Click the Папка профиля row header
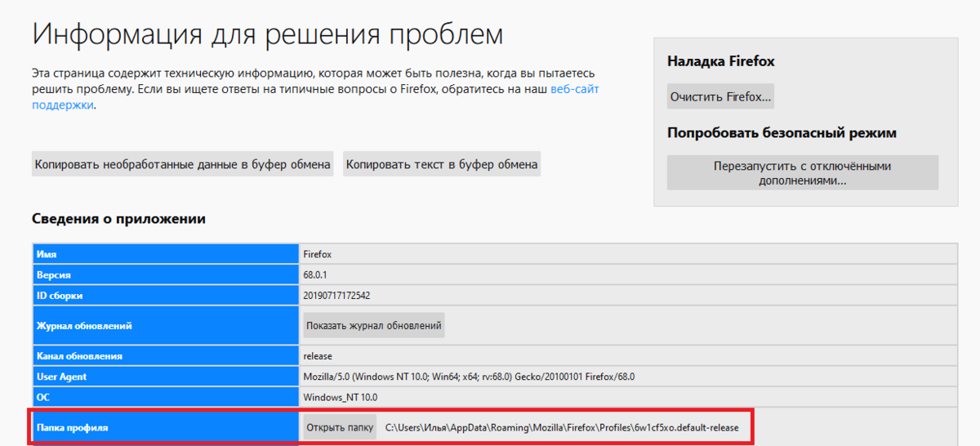 click(166, 426)
